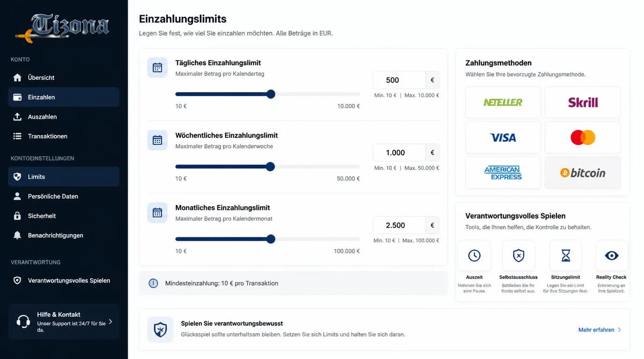Click the Tizona sword logo

[x=62, y=28]
